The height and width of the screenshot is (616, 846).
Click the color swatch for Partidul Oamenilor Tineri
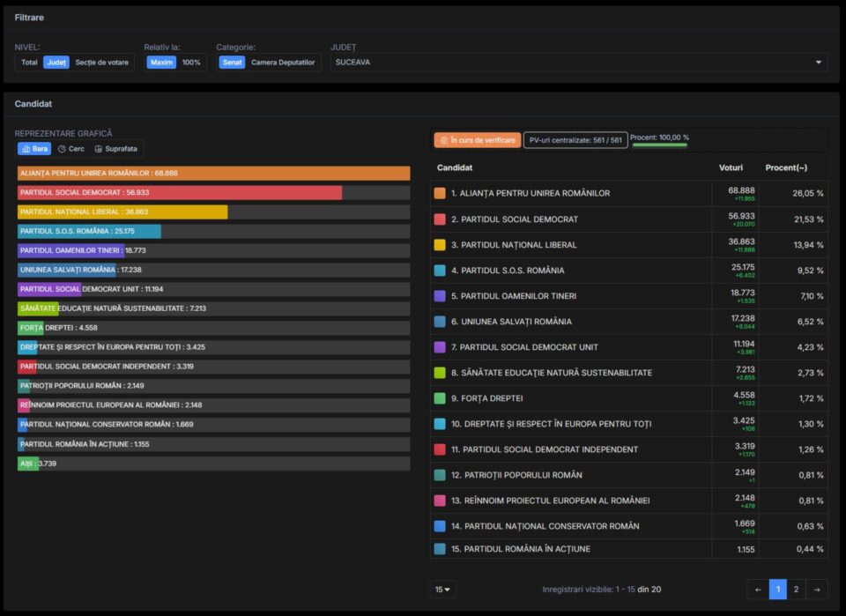click(x=440, y=296)
